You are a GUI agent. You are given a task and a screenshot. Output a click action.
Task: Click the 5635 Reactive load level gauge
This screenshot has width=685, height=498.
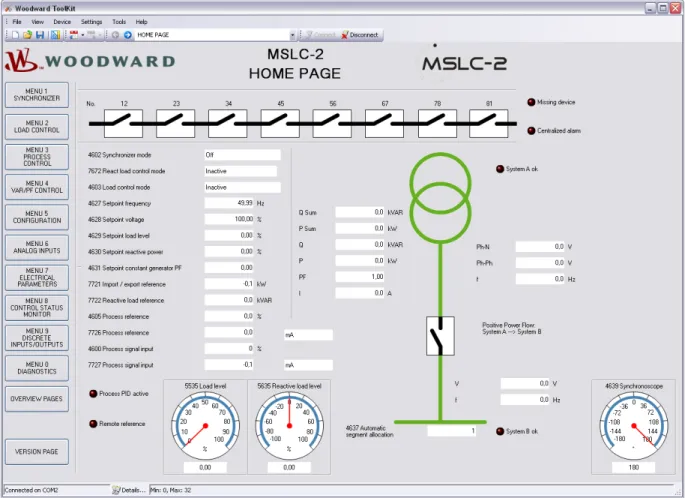tap(289, 425)
